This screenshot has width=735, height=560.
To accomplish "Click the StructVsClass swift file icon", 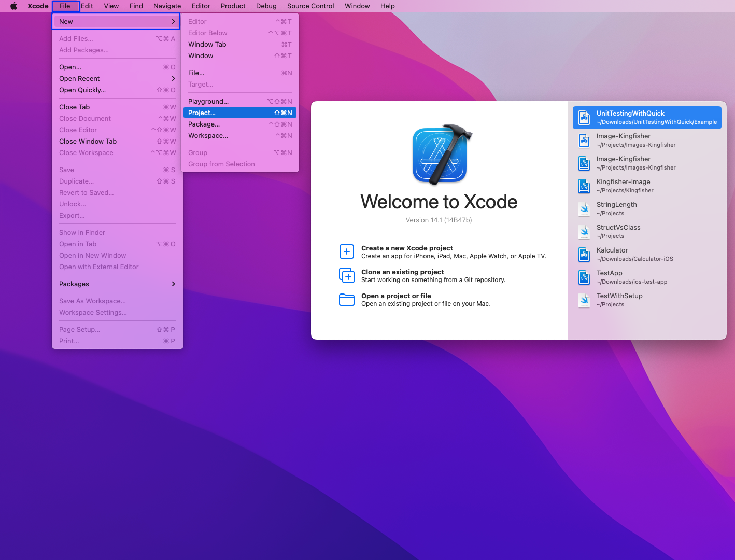I will pyautogui.click(x=584, y=232).
